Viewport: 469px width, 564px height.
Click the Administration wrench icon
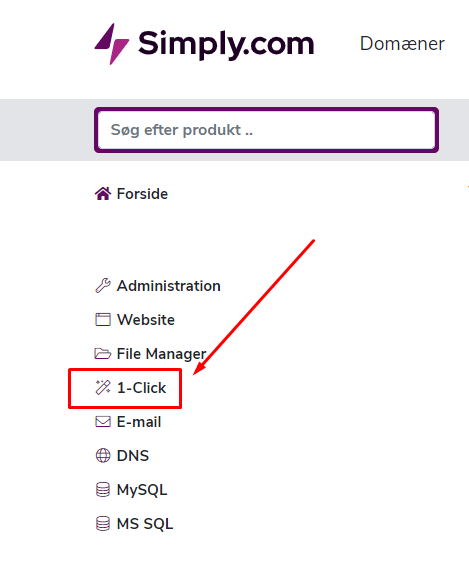(103, 286)
